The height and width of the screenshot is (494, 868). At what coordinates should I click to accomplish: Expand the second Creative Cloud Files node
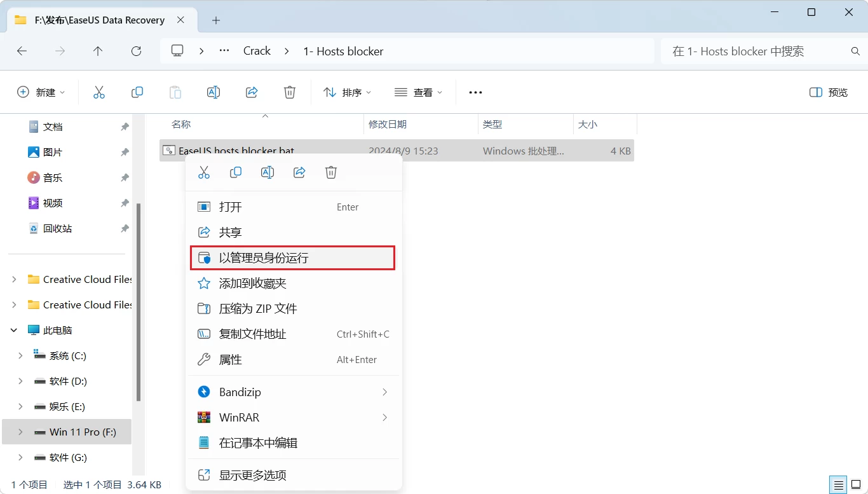coord(14,305)
